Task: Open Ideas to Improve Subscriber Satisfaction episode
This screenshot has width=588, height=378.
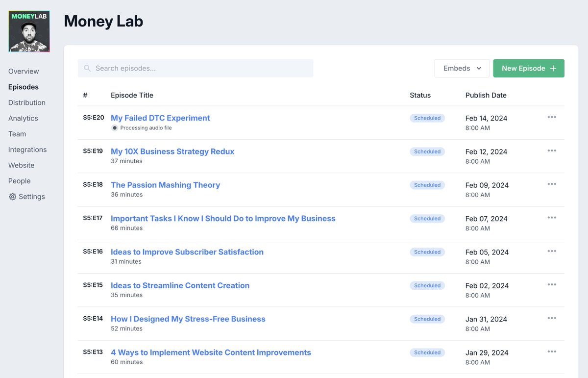Action: tap(187, 252)
